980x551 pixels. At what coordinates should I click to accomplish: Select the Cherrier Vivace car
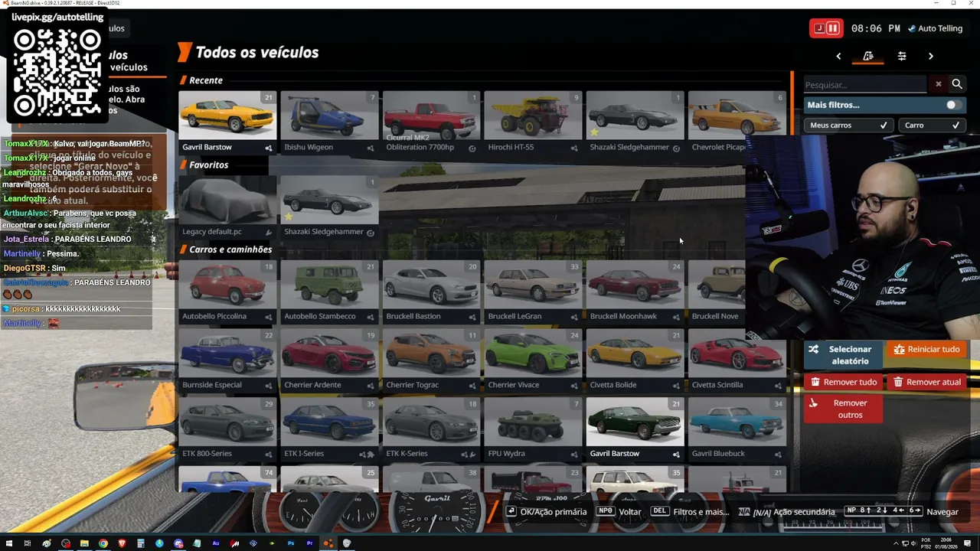[533, 360]
